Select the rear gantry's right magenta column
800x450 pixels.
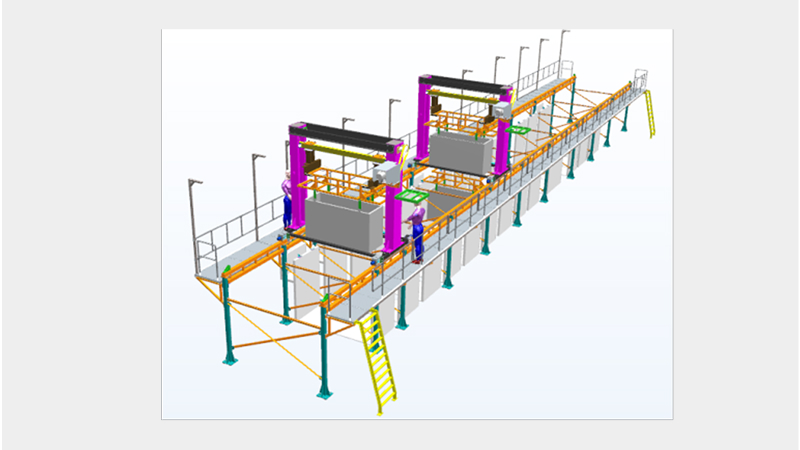pyautogui.click(x=504, y=140)
